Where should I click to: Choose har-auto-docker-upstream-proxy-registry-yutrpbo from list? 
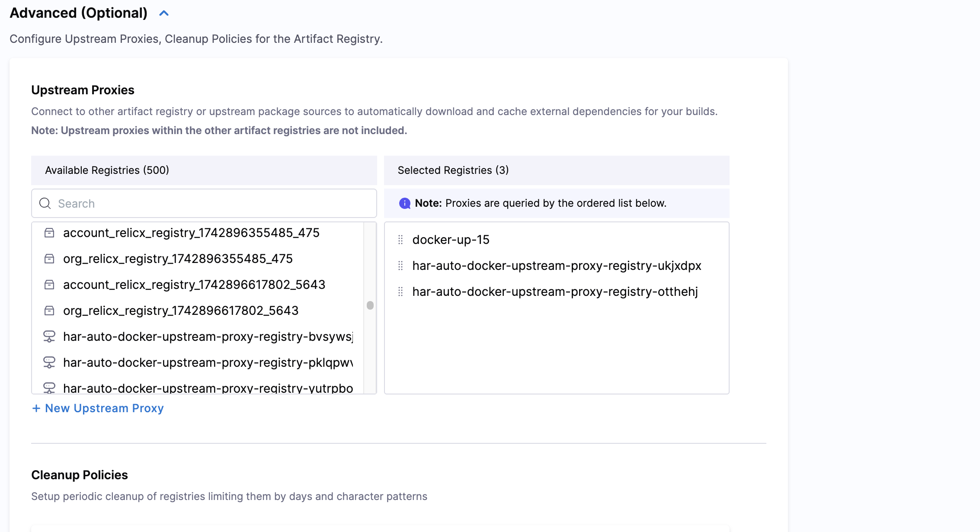208,388
